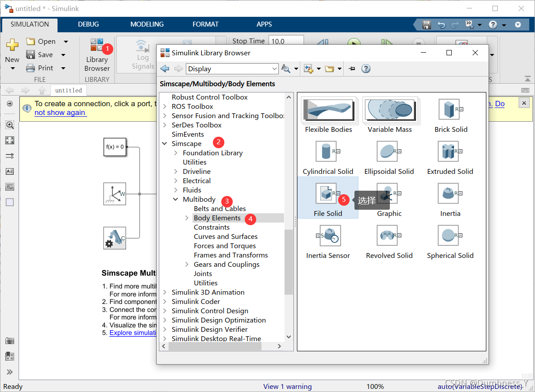This screenshot has height=392, width=535.
Task: Click the Print icon in the FILE group
Action: tap(31, 68)
